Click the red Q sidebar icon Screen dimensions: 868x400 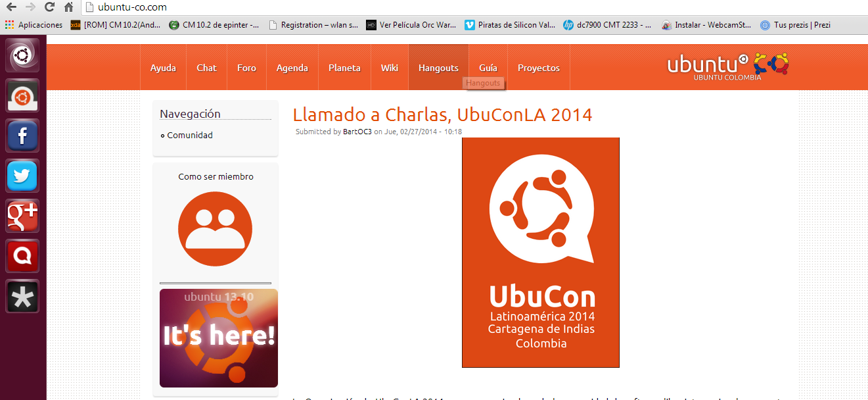click(22, 257)
